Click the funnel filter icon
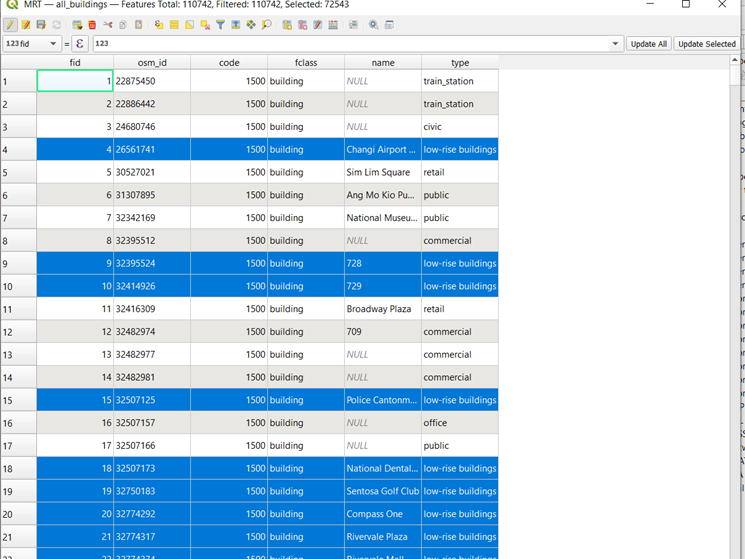The image size is (745, 559). [220, 25]
